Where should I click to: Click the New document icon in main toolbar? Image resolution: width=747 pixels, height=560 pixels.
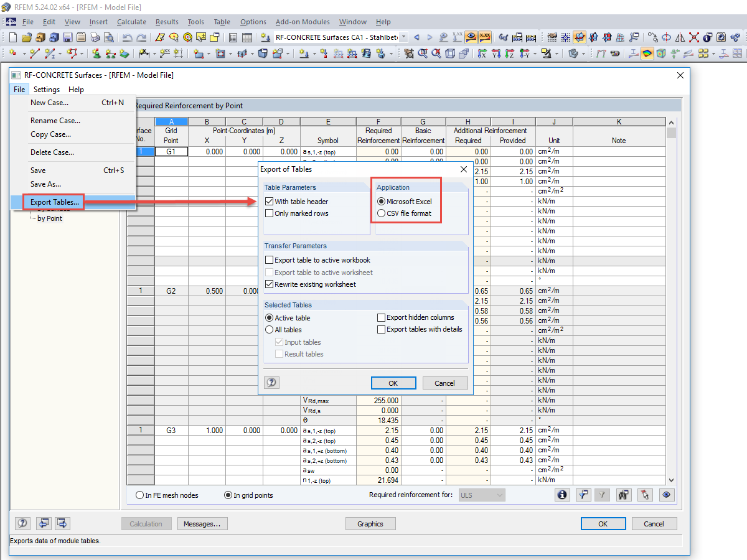(x=12, y=37)
